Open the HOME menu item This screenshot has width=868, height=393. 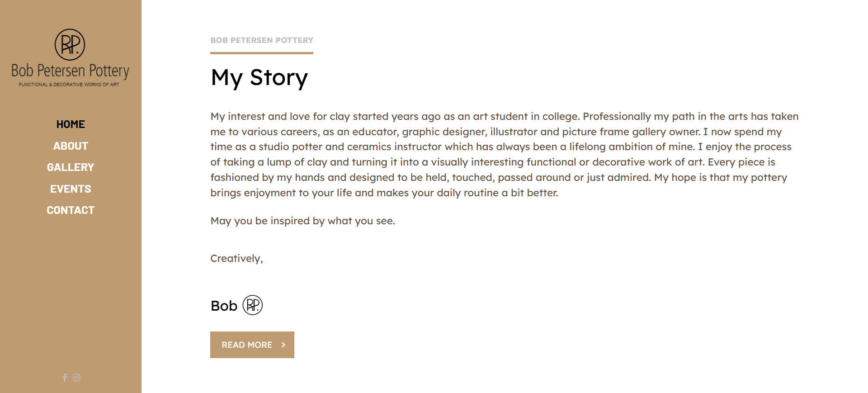tap(71, 124)
